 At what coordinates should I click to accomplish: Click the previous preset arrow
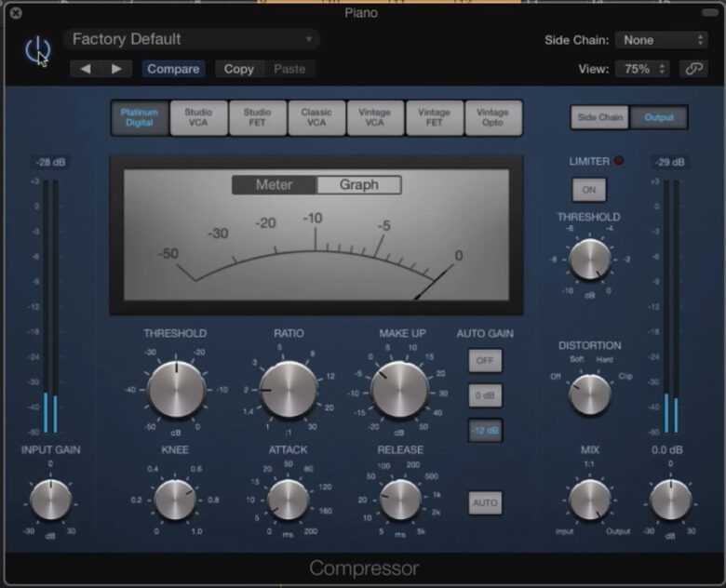(87, 69)
